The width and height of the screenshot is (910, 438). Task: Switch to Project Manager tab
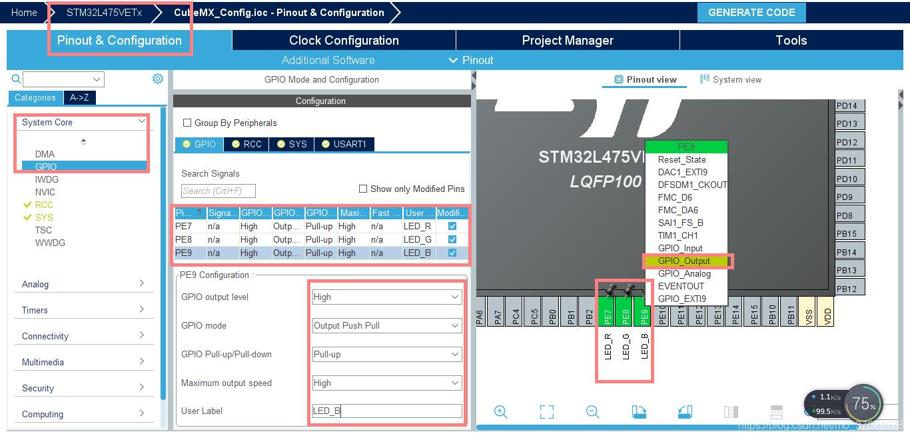(567, 40)
